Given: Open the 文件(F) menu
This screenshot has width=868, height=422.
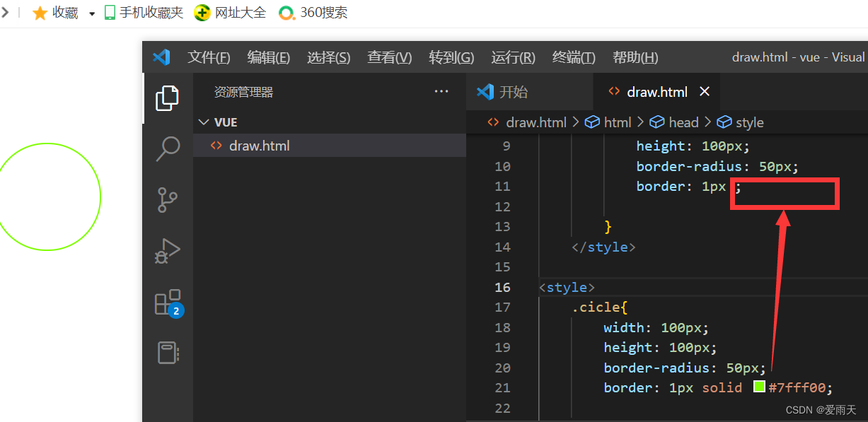Looking at the screenshot, I should point(209,58).
